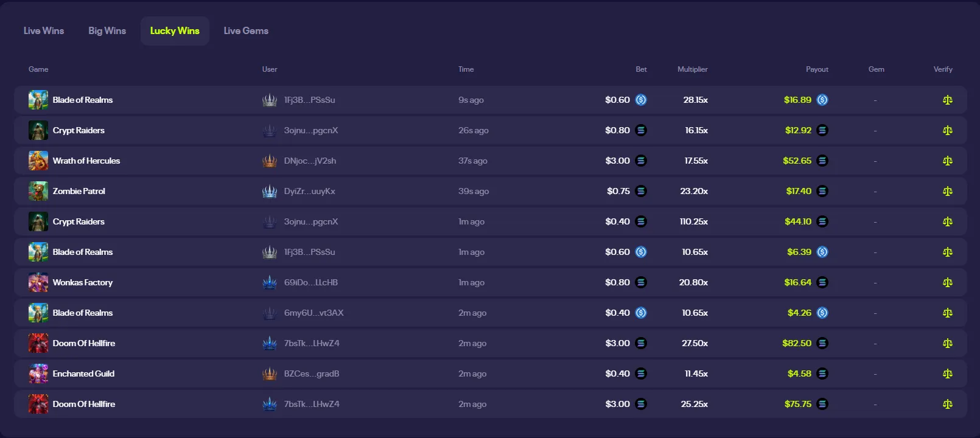Select the 20.80x multiplier value
This screenshot has height=438, width=980.
[693, 282]
